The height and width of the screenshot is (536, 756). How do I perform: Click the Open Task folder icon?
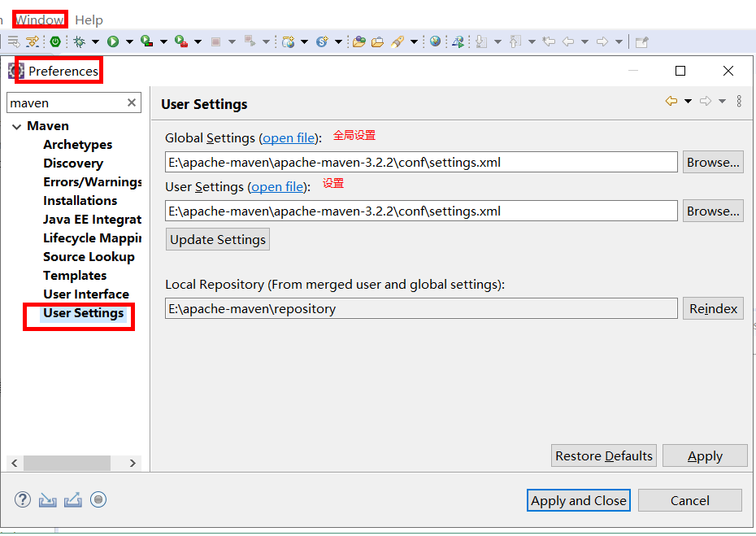pos(377,42)
